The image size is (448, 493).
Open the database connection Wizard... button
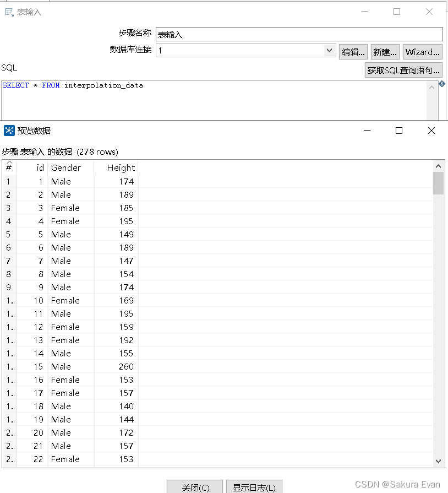(x=422, y=52)
